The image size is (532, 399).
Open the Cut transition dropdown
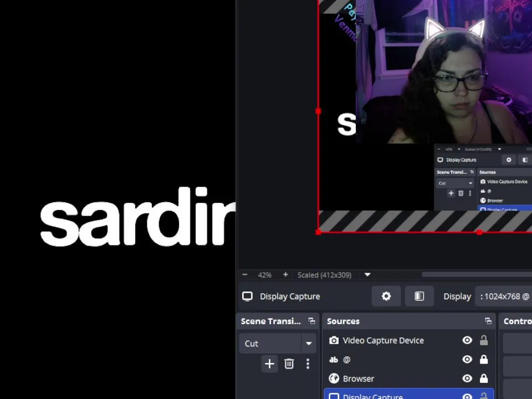pos(278,344)
